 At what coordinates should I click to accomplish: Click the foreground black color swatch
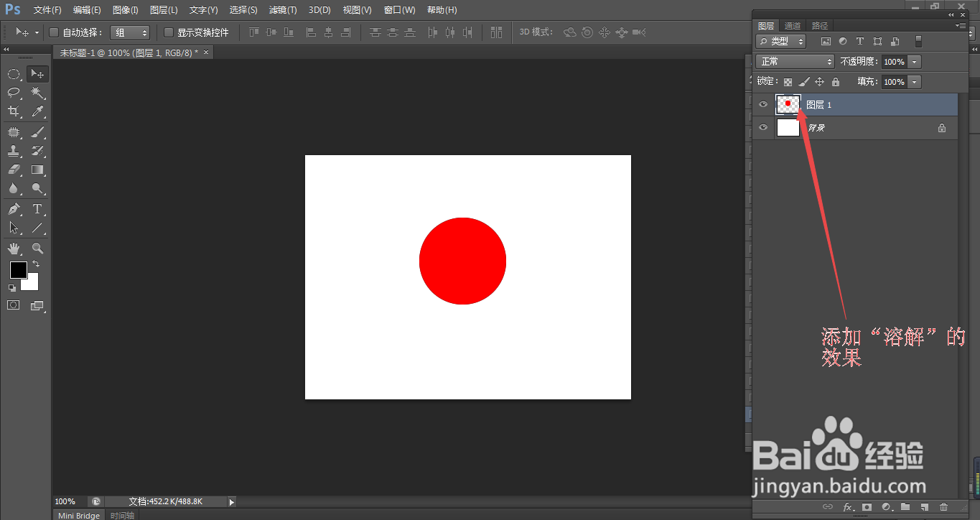(17, 270)
